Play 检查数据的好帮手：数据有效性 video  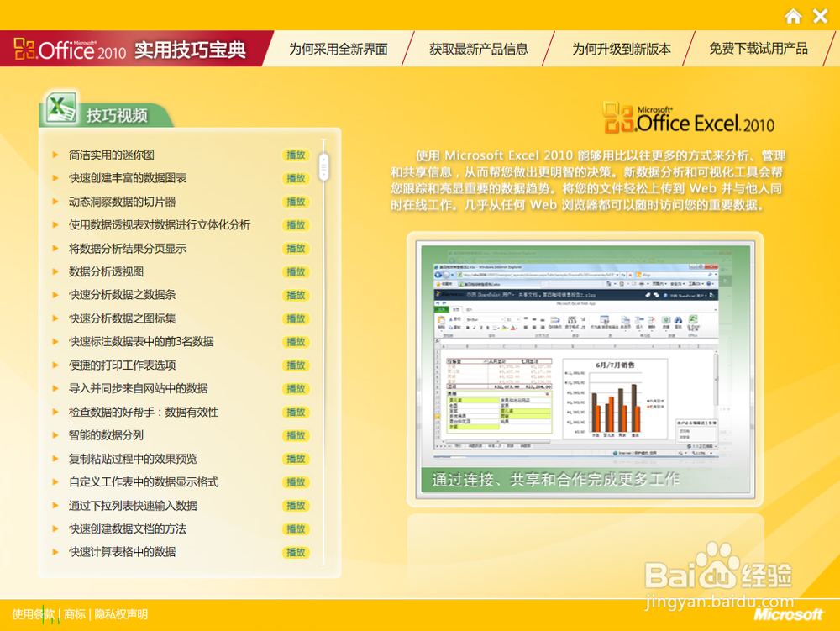(296, 412)
